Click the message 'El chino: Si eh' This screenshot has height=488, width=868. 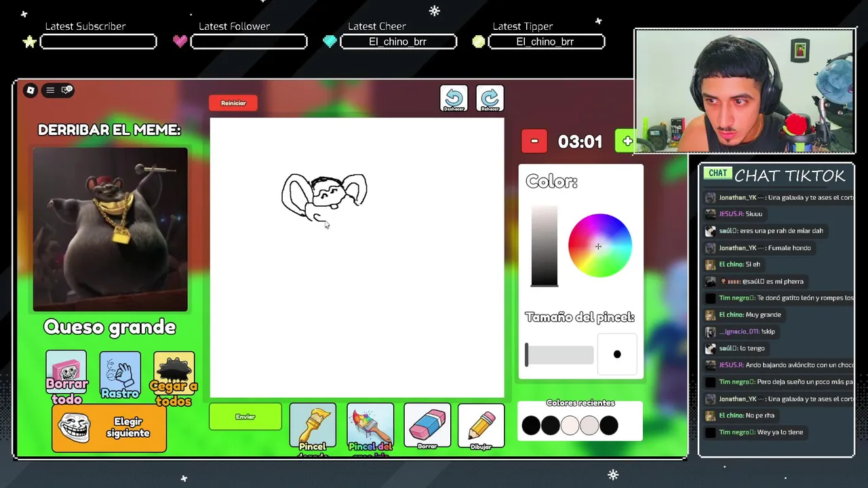(x=739, y=264)
